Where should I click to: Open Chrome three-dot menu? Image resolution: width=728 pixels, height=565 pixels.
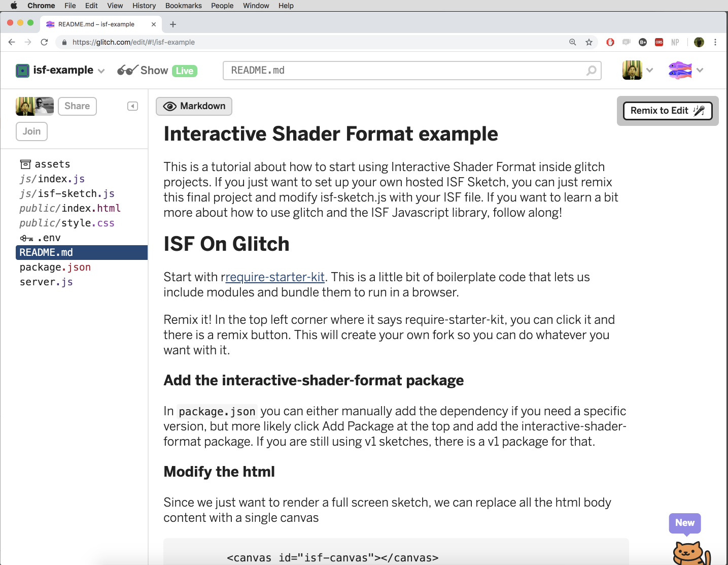(x=715, y=42)
